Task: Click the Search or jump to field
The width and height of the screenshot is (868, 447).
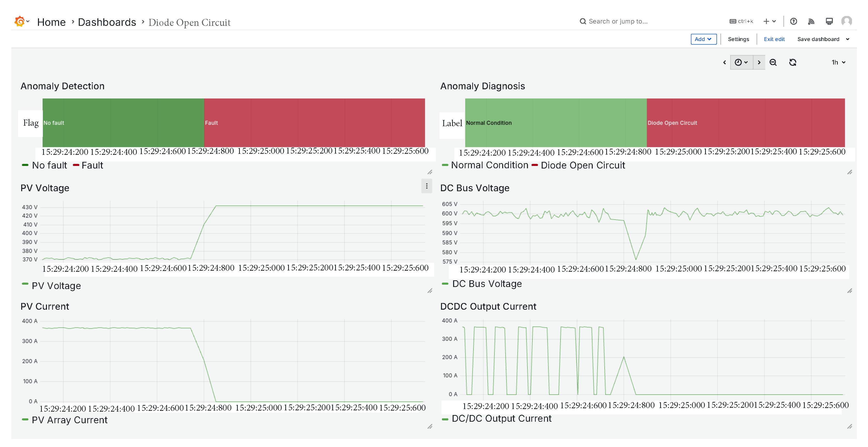Action: [618, 22]
